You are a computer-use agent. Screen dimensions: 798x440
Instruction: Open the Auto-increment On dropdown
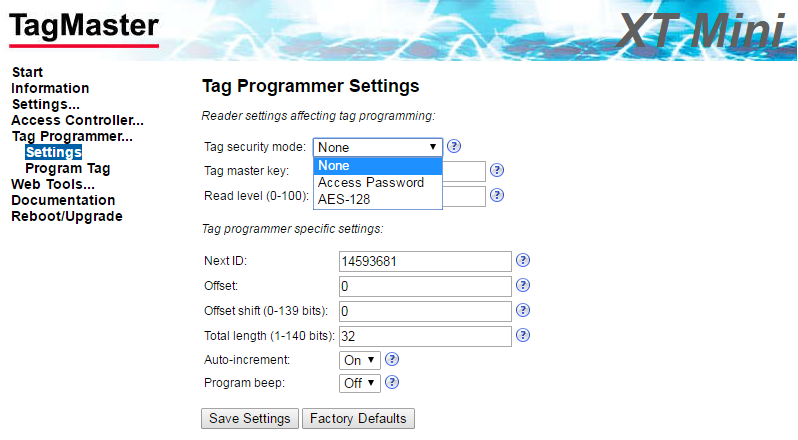[360, 360]
